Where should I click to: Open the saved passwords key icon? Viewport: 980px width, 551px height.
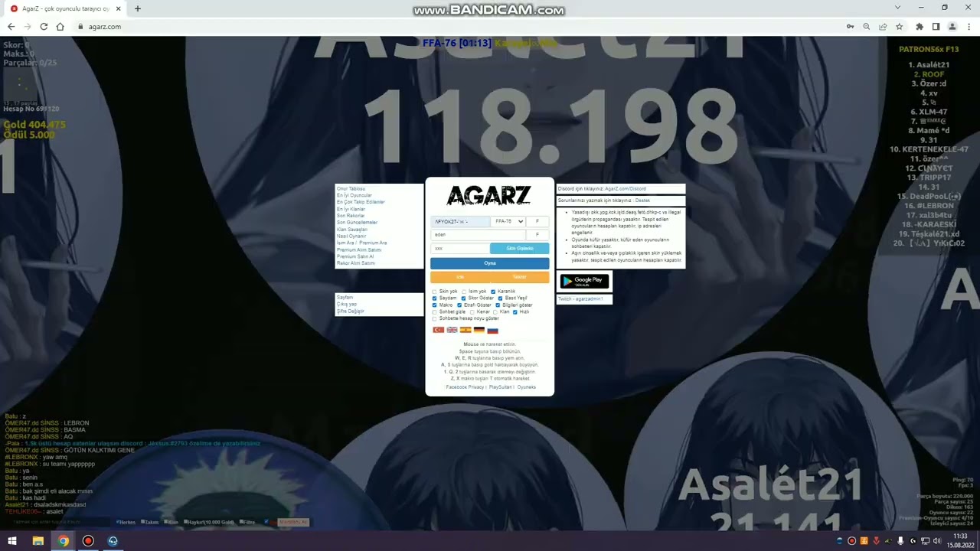850,27
